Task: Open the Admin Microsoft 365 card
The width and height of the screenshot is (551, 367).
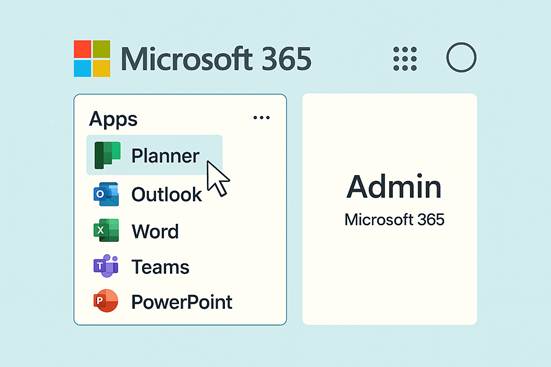Action: coord(390,209)
